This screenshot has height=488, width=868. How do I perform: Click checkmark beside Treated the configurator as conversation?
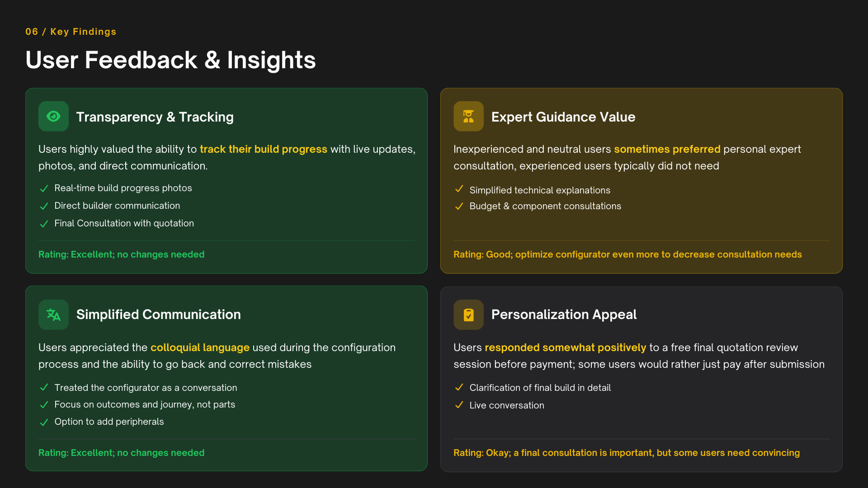click(x=44, y=387)
